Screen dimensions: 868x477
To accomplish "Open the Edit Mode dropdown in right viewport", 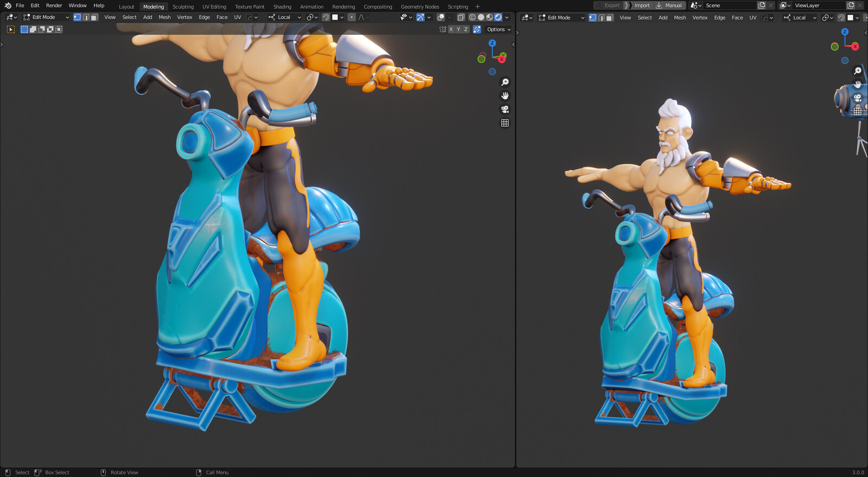I will click(x=561, y=17).
